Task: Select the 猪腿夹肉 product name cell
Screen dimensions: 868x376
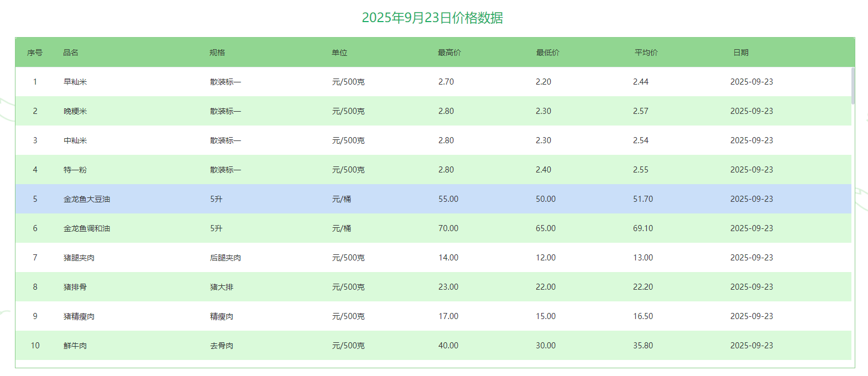Action: point(79,258)
